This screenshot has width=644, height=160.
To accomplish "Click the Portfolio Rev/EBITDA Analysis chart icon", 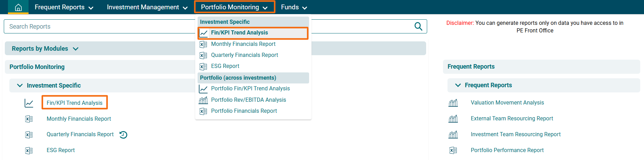I will click(203, 100).
